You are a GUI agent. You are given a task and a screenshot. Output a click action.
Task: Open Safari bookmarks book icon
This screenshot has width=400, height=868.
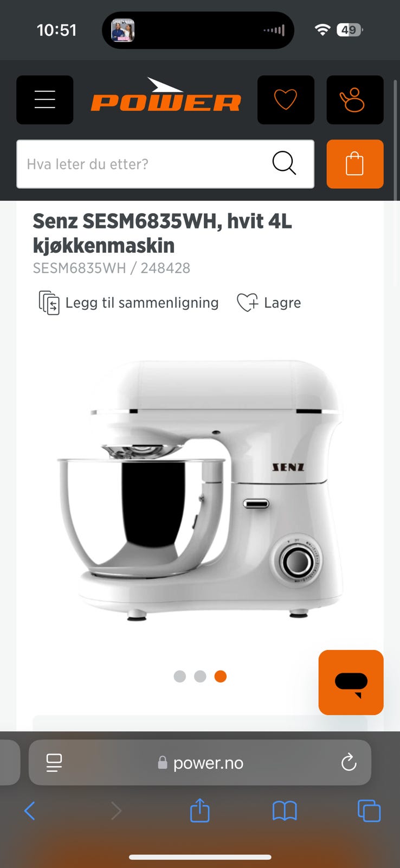coord(285,811)
